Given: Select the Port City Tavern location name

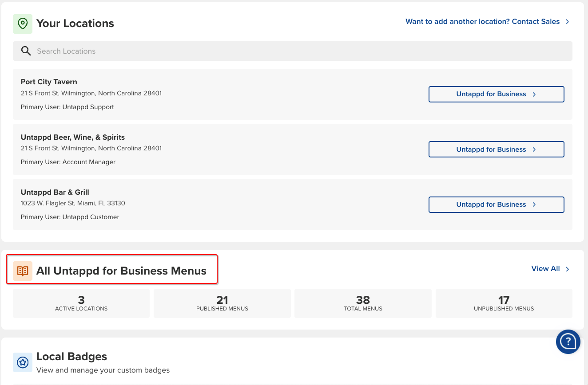Looking at the screenshot, I should click(x=49, y=82).
